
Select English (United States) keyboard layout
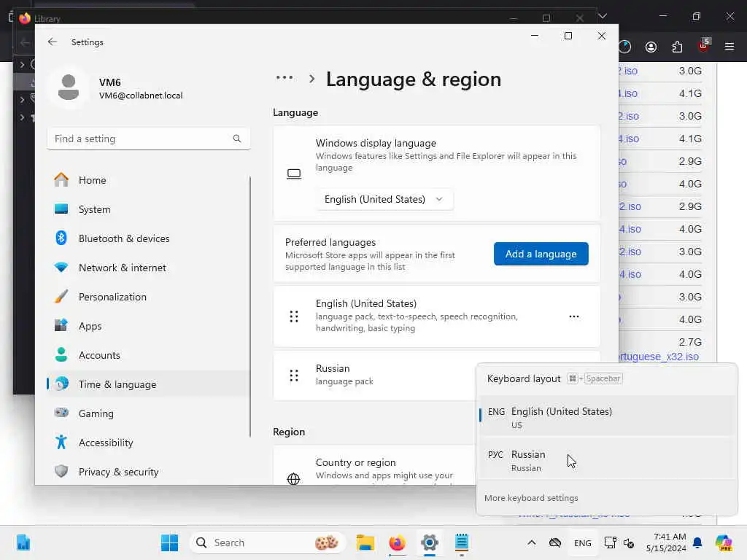click(x=606, y=416)
